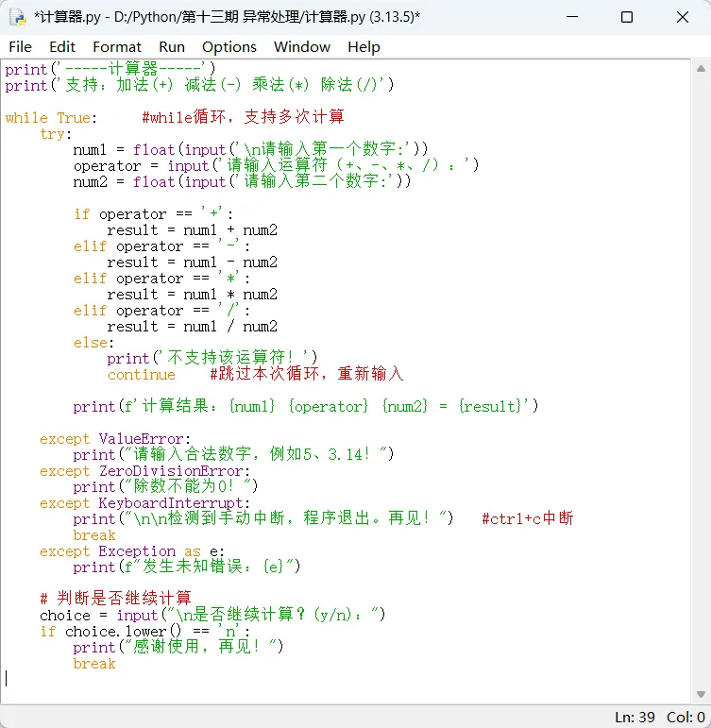The image size is (711, 728).
Task: Click the 'except KeyboardInterrupt:' line
Action: click(144, 503)
